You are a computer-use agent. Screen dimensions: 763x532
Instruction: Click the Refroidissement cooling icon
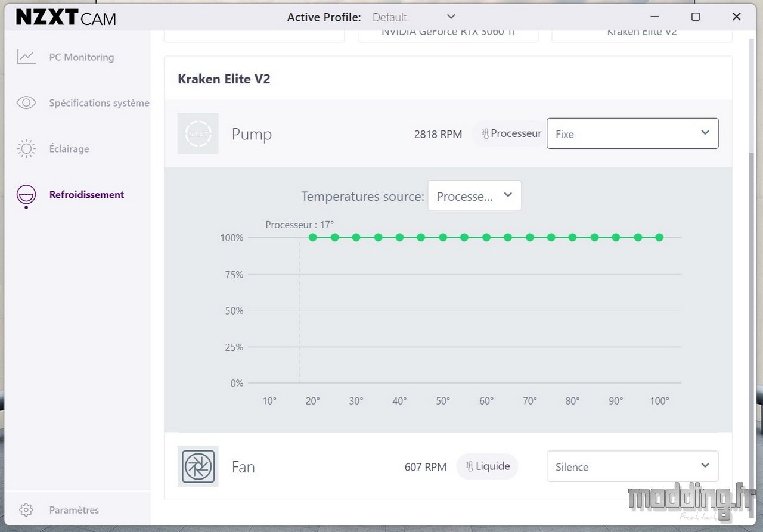26,196
